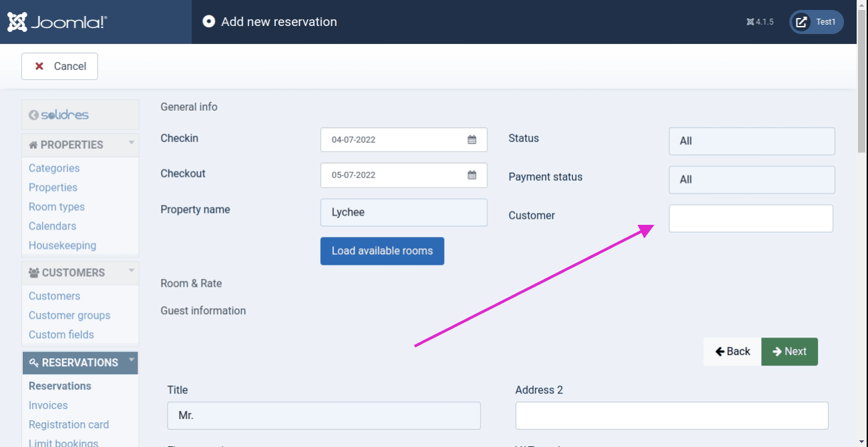868x447 pixels.
Task: Click the Joomla 4.1.5 version icon
Action: point(750,22)
